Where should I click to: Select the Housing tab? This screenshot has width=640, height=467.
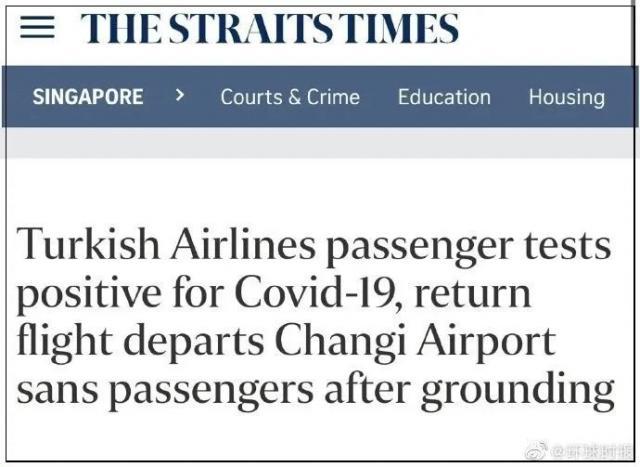point(567,97)
